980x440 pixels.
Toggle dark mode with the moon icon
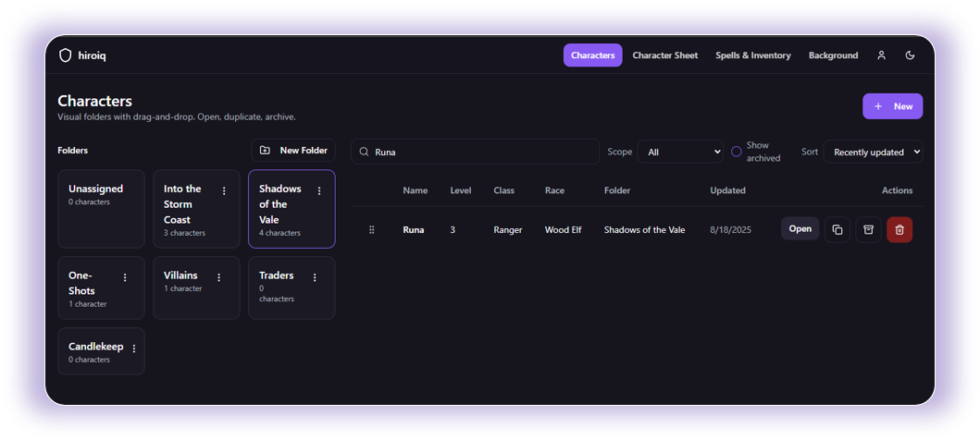pos(910,55)
